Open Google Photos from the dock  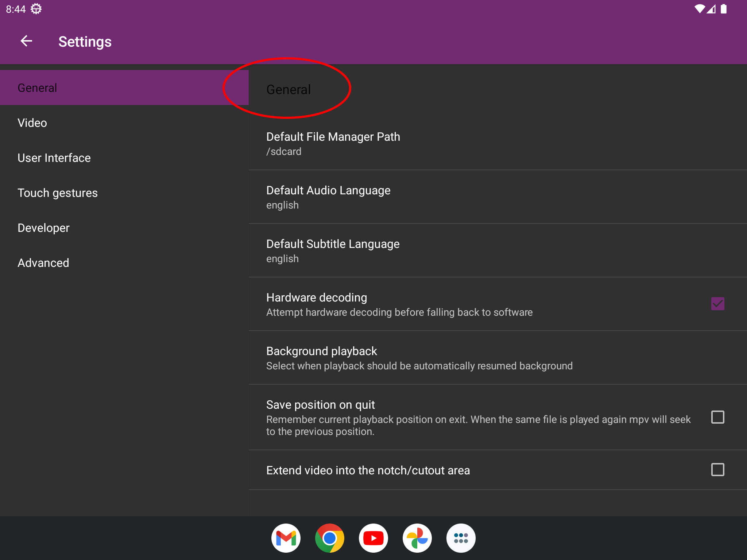click(417, 538)
